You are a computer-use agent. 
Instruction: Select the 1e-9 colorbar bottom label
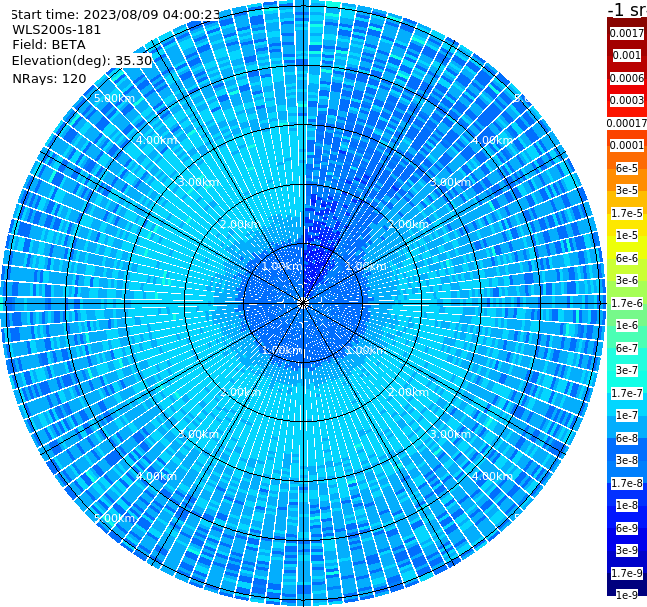(627, 595)
